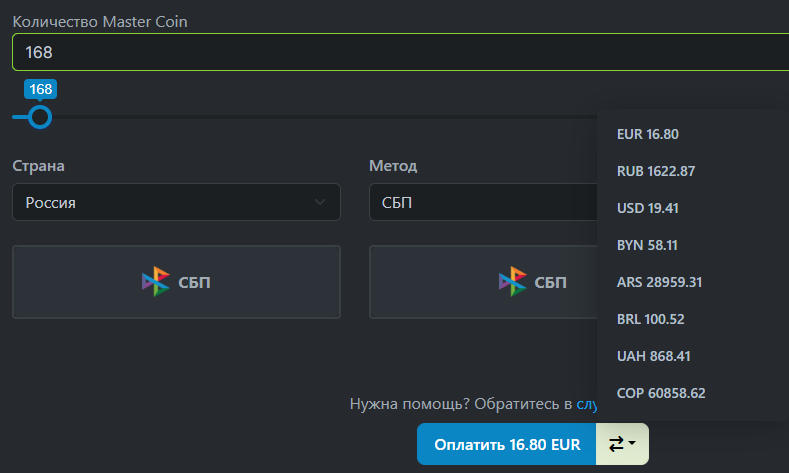Image resolution: width=789 pixels, height=473 pixels.
Task: Open the СБП method dropdown
Action: point(483,202)
